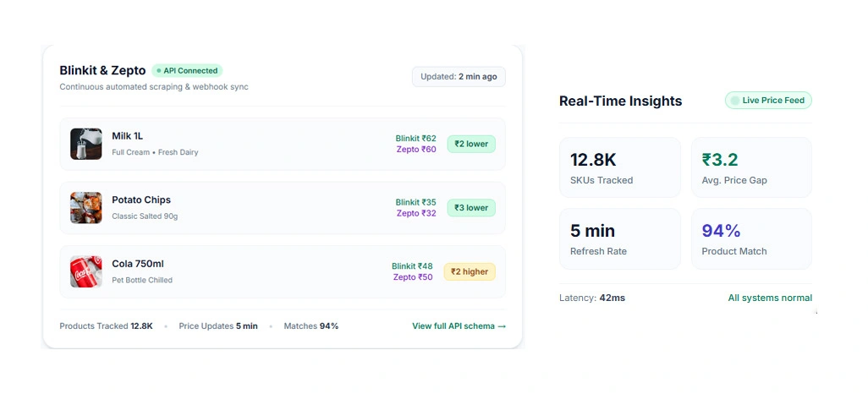Click the Zepto ₹32 price
This screenshot has width=868, height=394.
point(416,213)
